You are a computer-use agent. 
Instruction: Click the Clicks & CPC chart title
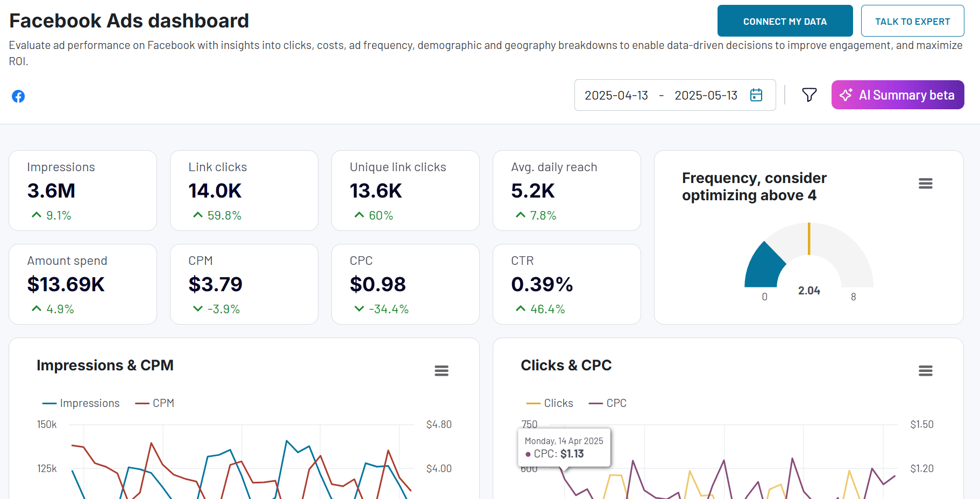[x=566, y=366]
